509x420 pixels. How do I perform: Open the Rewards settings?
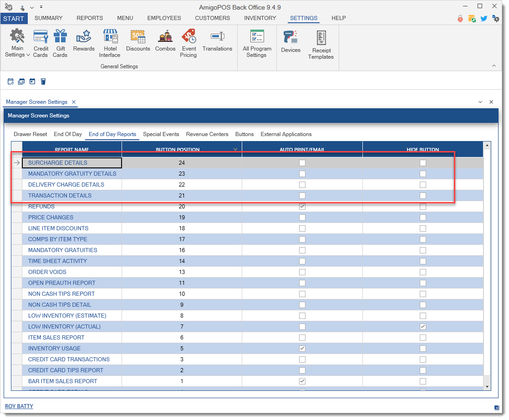click(84, 41)
